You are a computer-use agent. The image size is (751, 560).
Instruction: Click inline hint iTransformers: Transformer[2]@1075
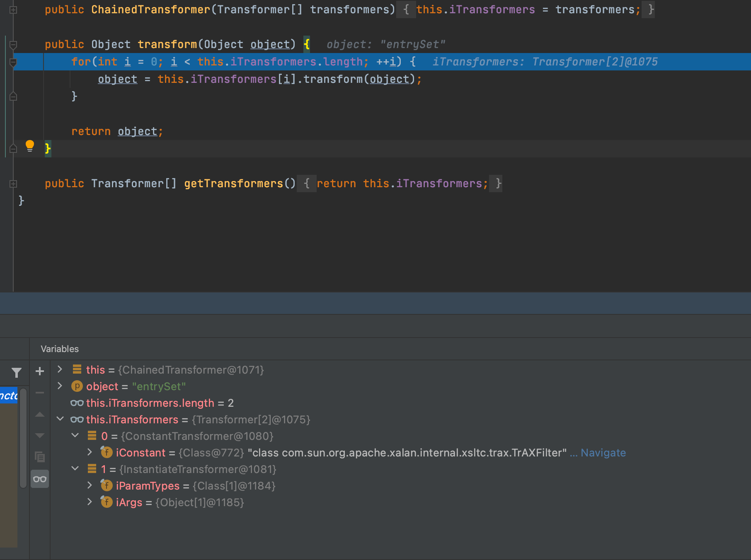(x=545, y=62)
